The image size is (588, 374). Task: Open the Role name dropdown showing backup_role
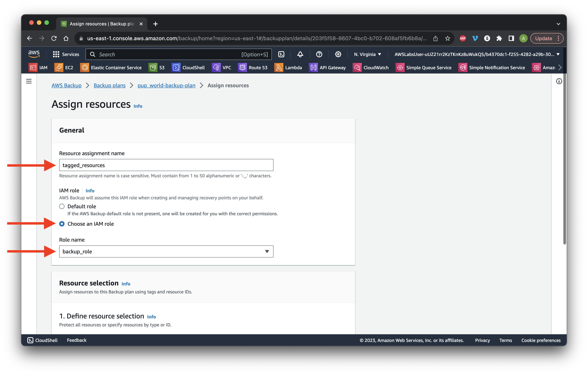tap(166, 251)
